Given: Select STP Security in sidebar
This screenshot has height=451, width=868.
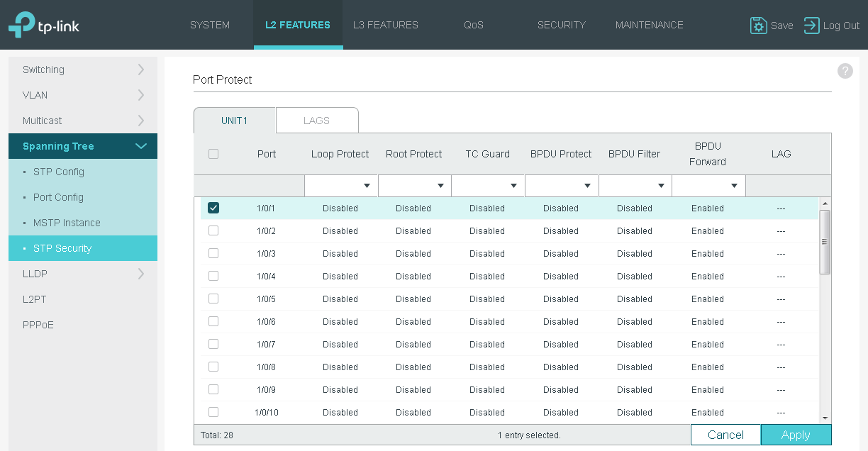Looking at the screenshot, I should coord(83,248).
